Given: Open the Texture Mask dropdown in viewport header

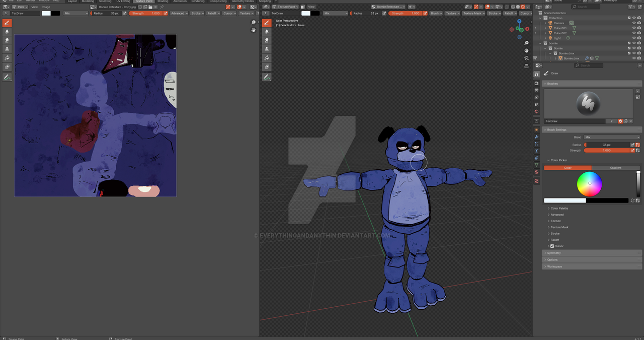Looking at the screenshot, I should tap(473, 13).
